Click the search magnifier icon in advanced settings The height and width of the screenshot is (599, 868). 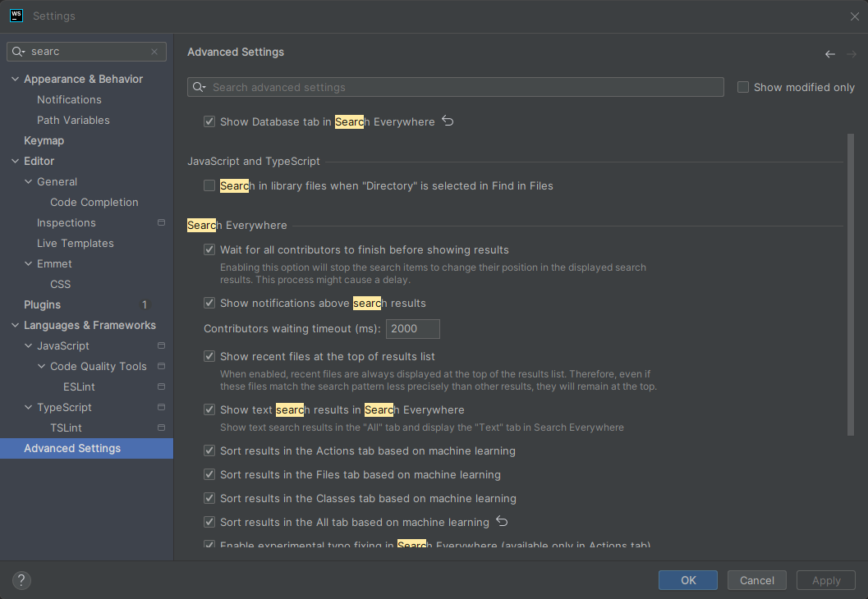coord(199,88)
